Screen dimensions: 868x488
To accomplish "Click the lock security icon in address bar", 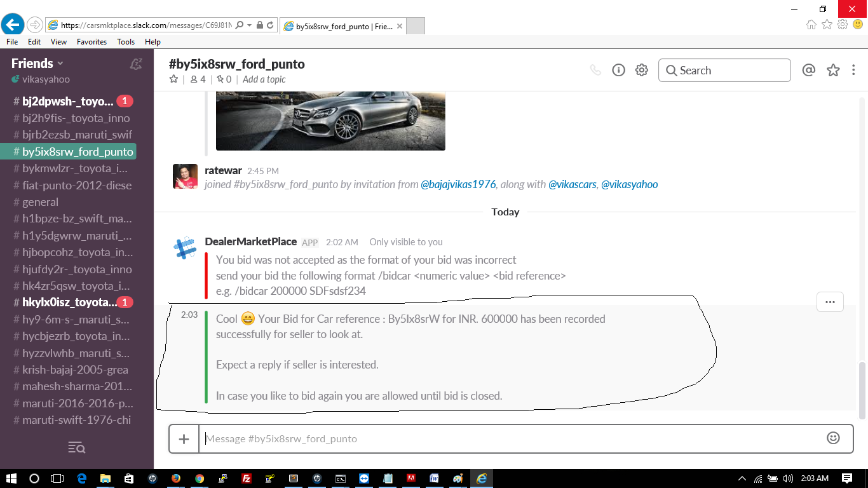I will click(259, 25).
